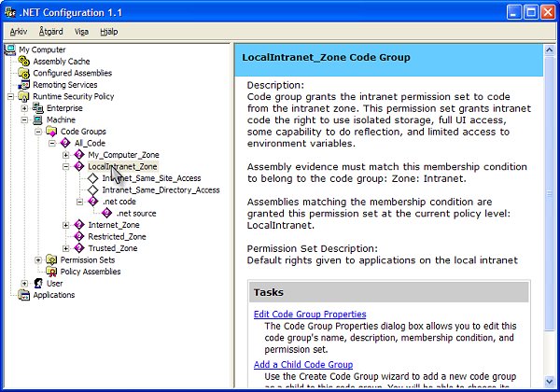Maximize the .NET Configuration window
Viewport: 560px width, 392px height.
click(x=531, y=12)
